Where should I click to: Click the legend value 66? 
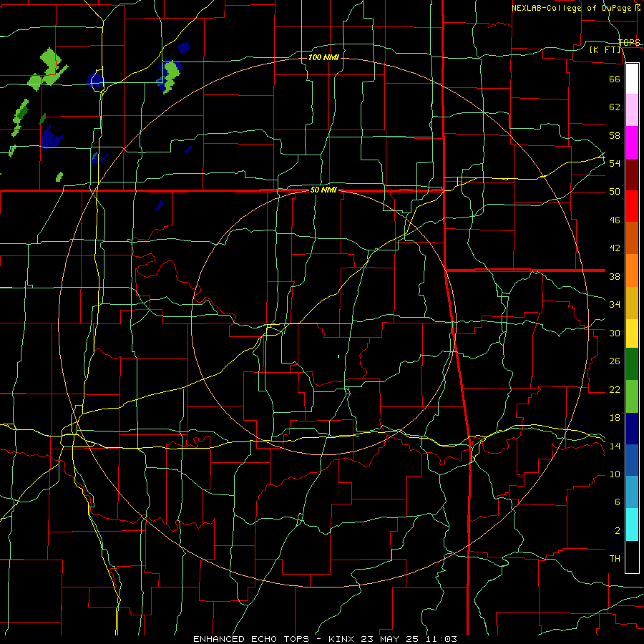(x=615, y=79)
